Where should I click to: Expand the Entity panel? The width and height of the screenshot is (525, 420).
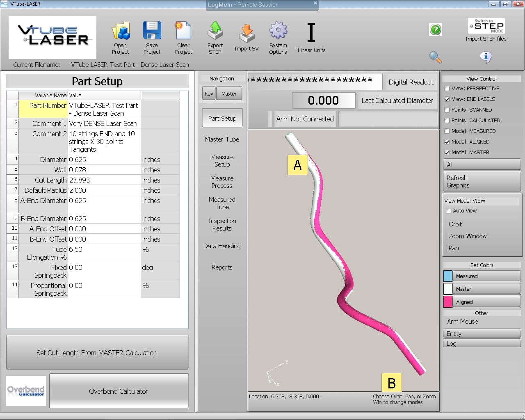click(x=482, y=333)
